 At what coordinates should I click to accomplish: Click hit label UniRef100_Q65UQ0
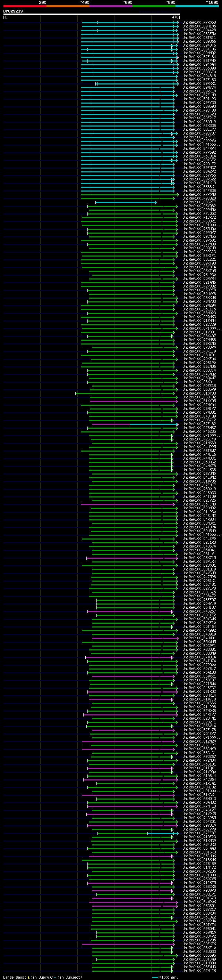pos(199,229)
